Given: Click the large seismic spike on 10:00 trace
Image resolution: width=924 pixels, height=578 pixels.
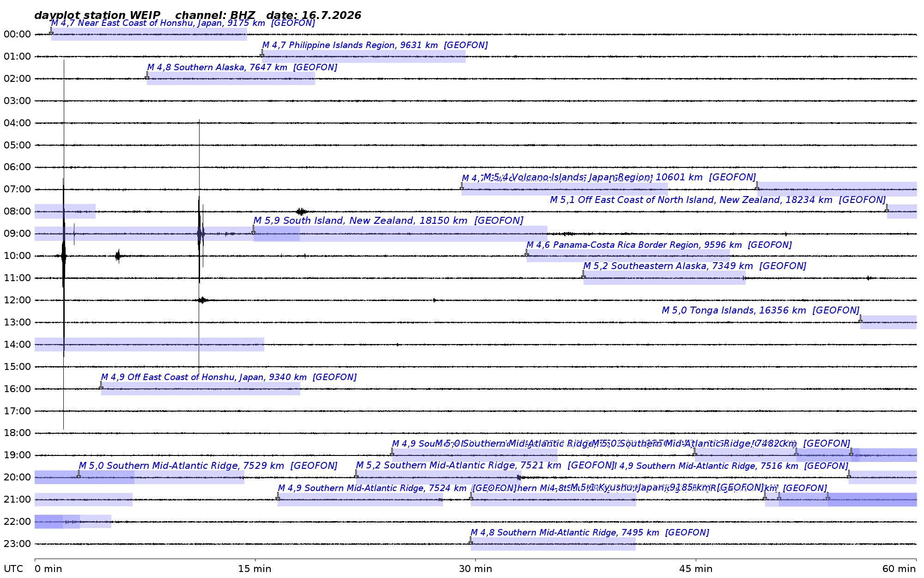Looking at the screenshot, I should click(63, 256).
